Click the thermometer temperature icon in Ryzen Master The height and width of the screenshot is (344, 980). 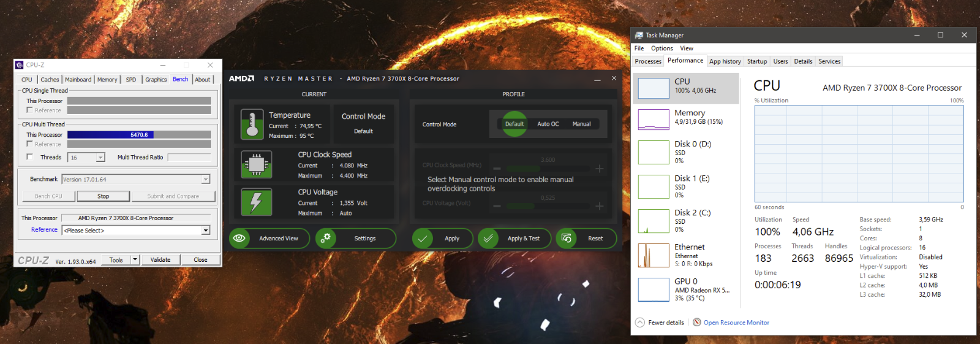(252, 124)
